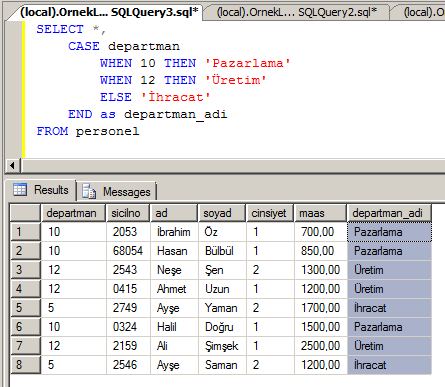Select result row number 6
This screenshot has width=445, height=387.
click(25, 327)
